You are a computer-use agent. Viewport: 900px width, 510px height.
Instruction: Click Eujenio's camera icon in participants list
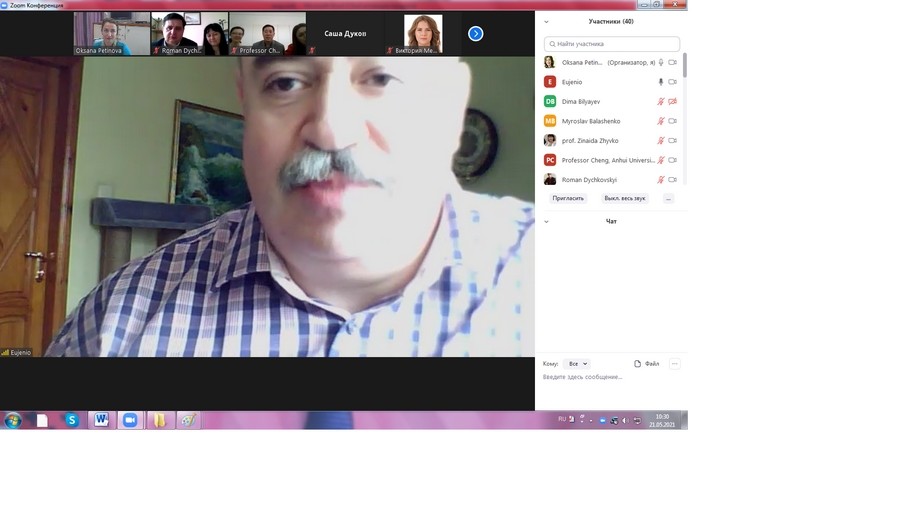[x=673, y=82]
